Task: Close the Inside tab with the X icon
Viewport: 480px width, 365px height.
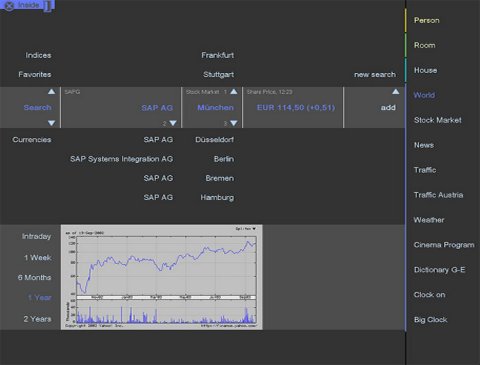Action: coord(9,6)
